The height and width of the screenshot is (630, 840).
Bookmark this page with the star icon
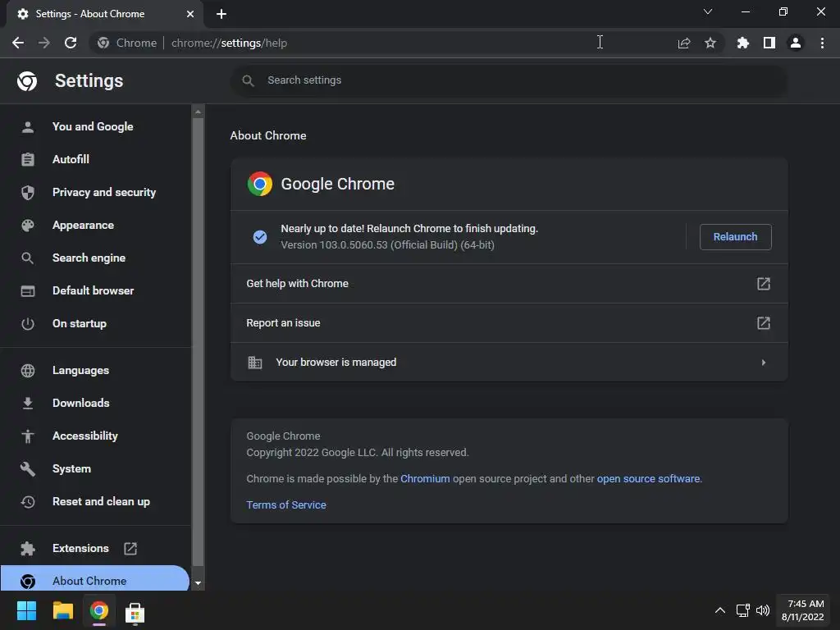click(x=710, y=43)
